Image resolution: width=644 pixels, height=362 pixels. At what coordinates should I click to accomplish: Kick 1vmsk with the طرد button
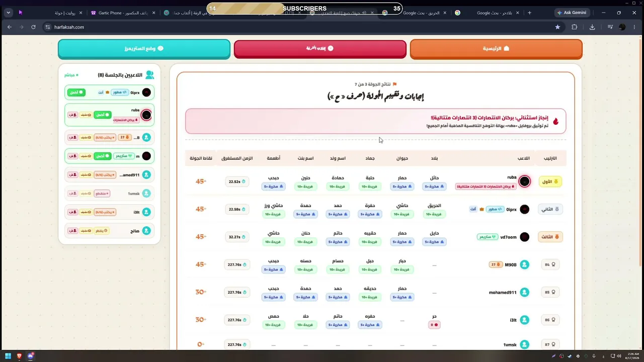pyautogui.click(x=72, y=194)
